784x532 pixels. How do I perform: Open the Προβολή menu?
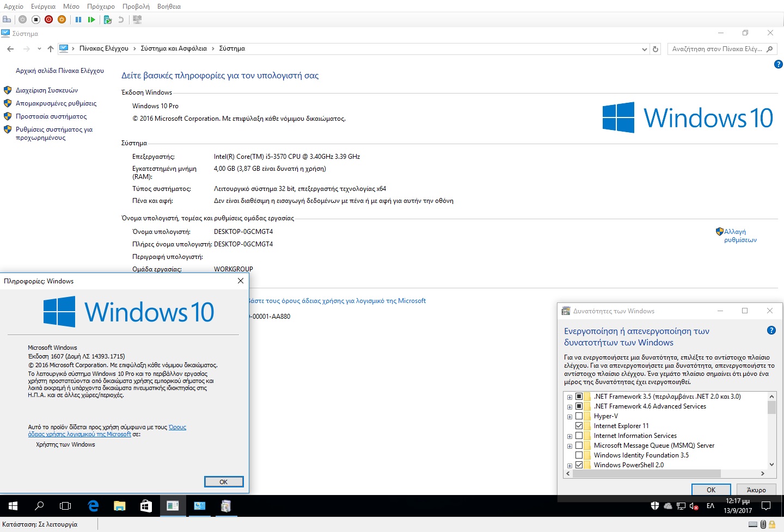(136, 7)
